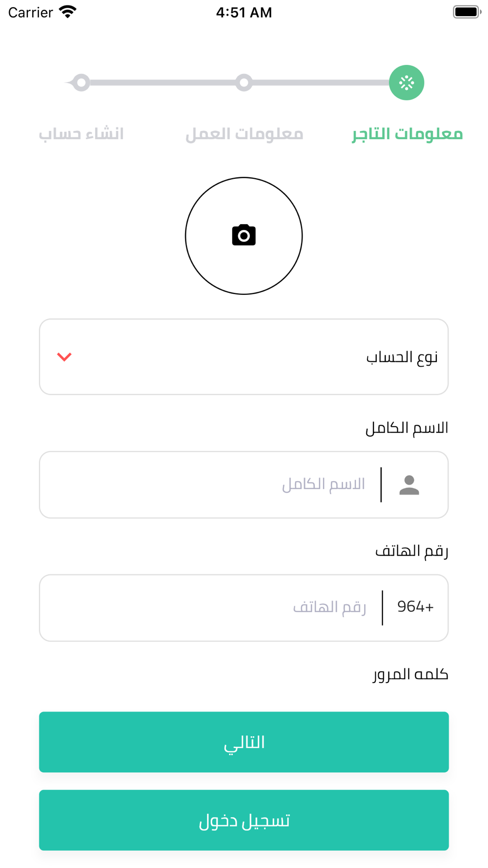Click the green merchant info step icon

[x=407, y=83]
